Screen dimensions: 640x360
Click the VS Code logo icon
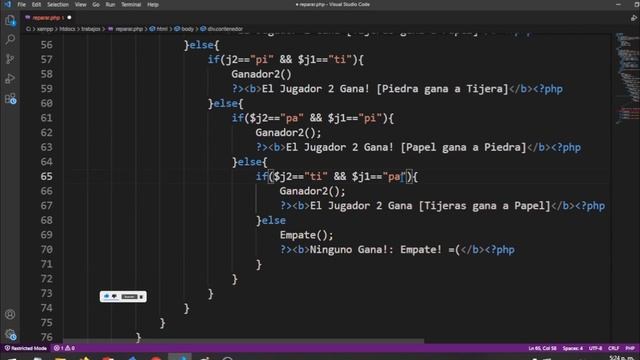click(x=7, y=4)
